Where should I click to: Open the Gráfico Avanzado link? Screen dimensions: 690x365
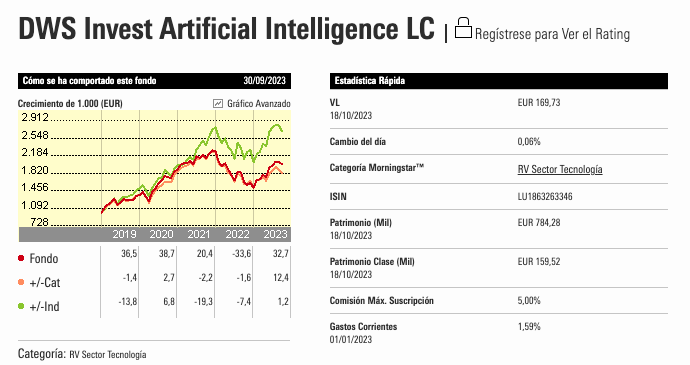pos(259,103)
